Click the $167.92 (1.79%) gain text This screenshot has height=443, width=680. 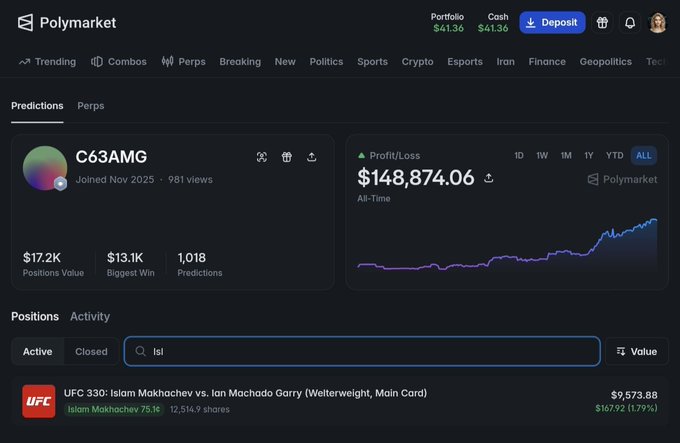coord(626,408)
